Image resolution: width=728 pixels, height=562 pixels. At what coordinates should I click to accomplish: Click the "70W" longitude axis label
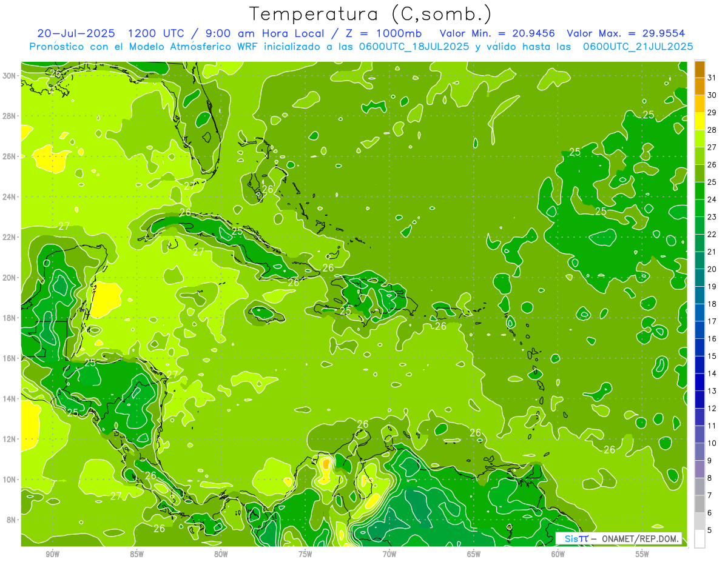tap(389, 554)
